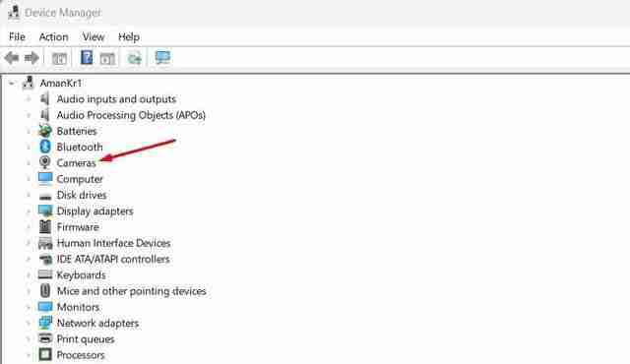
Task: Click the Show/Hide console tree toolbar icon
Action: pos(59,59)
